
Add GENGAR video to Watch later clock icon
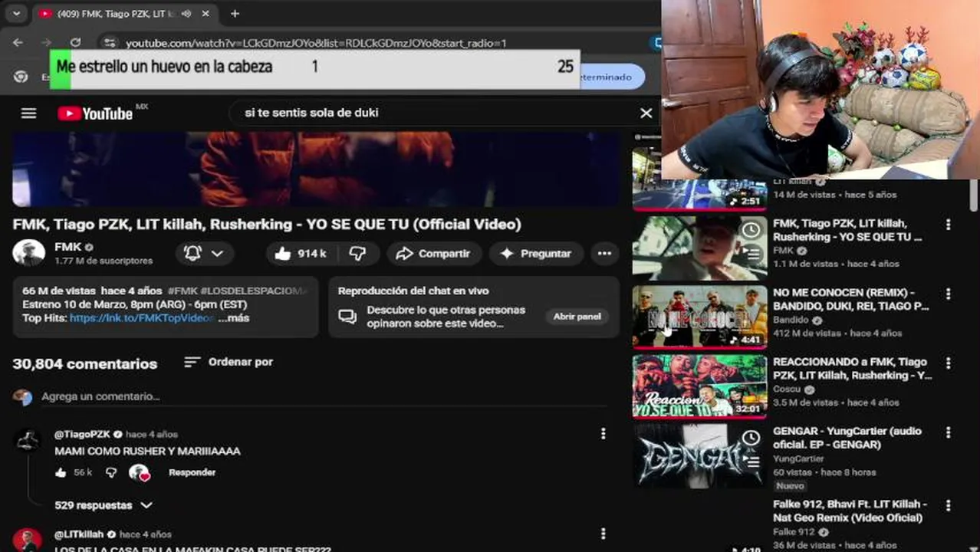click(x=751, y=438)
